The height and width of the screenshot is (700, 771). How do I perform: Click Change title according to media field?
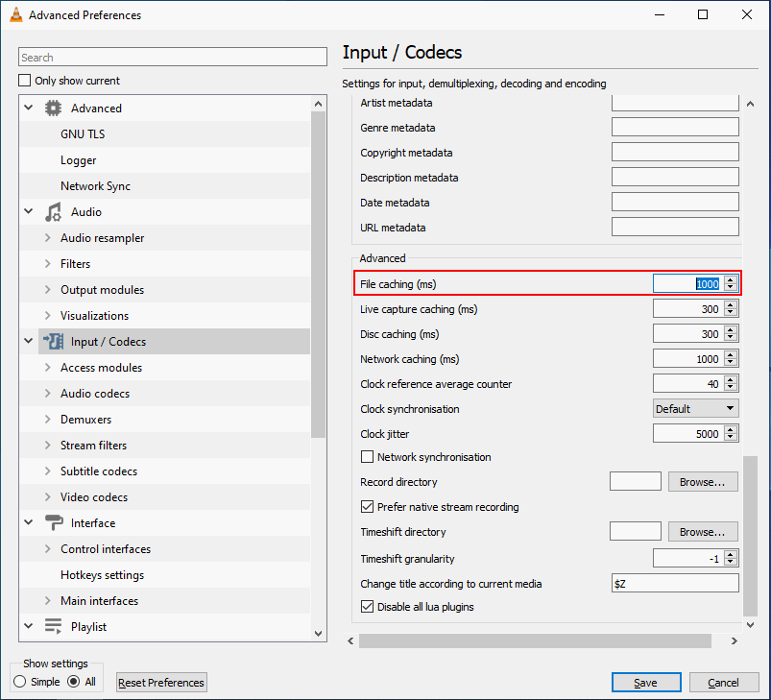pos(675,583)
